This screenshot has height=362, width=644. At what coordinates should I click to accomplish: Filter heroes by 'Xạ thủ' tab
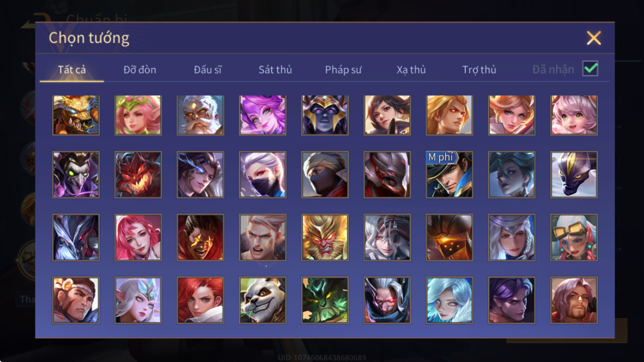point(411,69)
